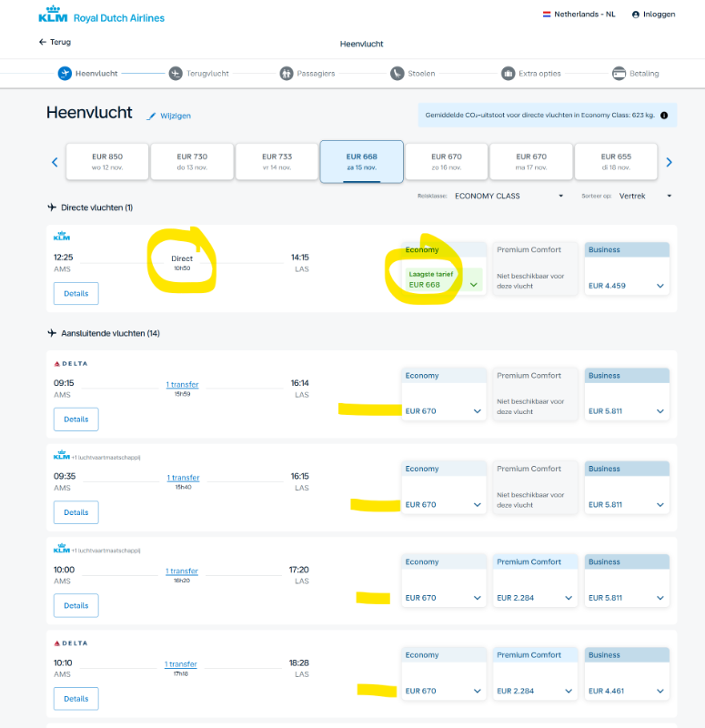
Task: Click the Terugvlucht airplane step icon
Action: [176, 74]
